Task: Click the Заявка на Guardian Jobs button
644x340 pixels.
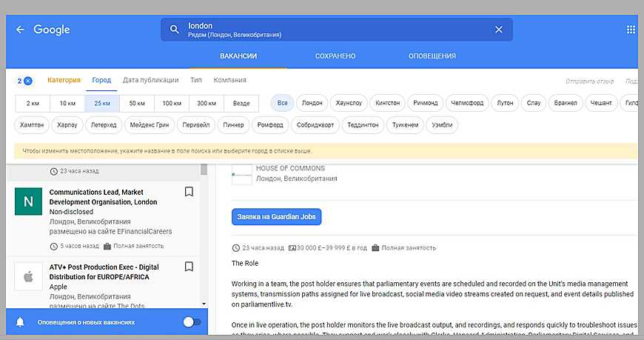Action: click(276, 217)
